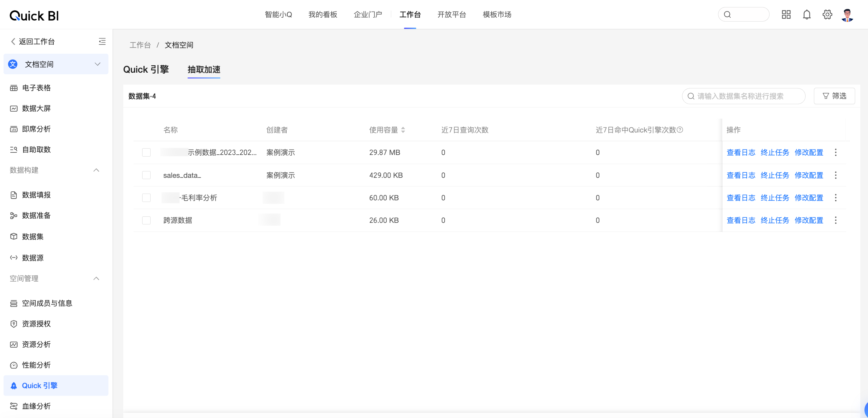Open 智能小Q in the top navigation
The image size is (868, 418).
[x=278, y=14]
